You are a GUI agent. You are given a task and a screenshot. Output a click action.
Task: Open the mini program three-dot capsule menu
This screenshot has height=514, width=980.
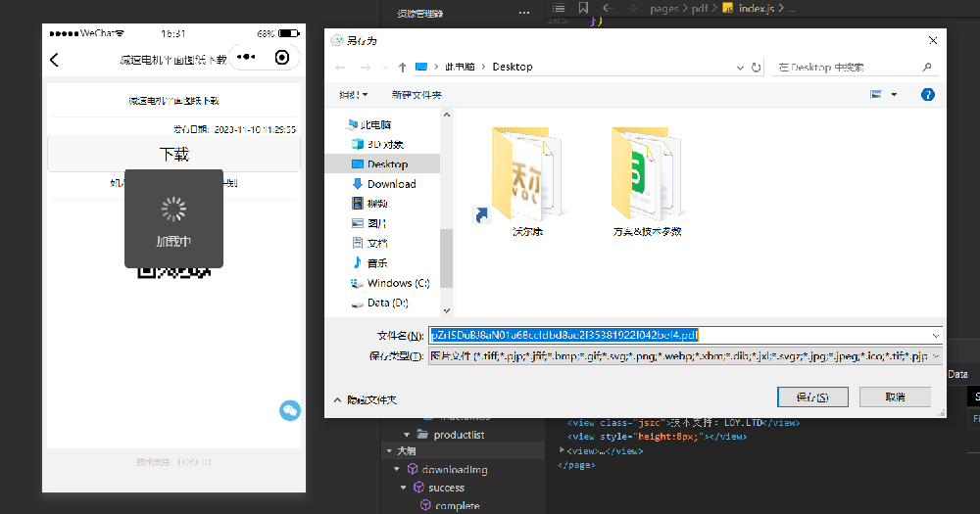coord(246,59)
